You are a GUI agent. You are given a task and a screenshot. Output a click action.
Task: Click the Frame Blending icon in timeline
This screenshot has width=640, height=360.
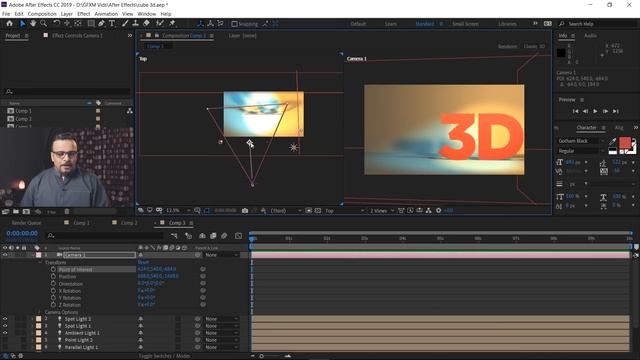click(213, 236)
